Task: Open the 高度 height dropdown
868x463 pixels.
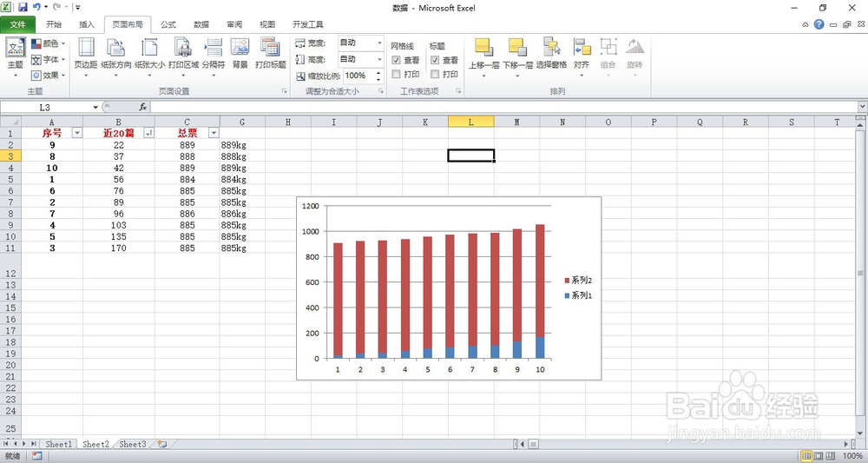Action: 380,59
